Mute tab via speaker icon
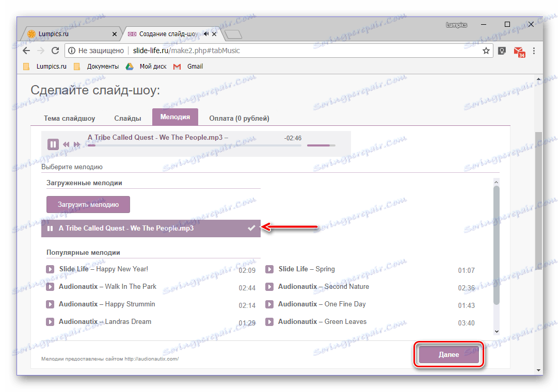The width and height of the screenshot is (560, 392). [x=206, y=34]
